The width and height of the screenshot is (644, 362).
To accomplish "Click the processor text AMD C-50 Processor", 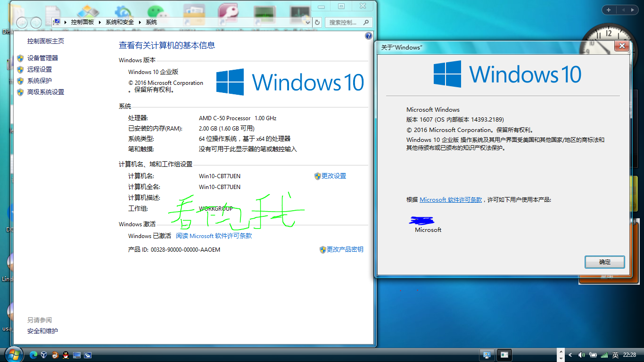I will pyautogui.click(x=225, y=118).
